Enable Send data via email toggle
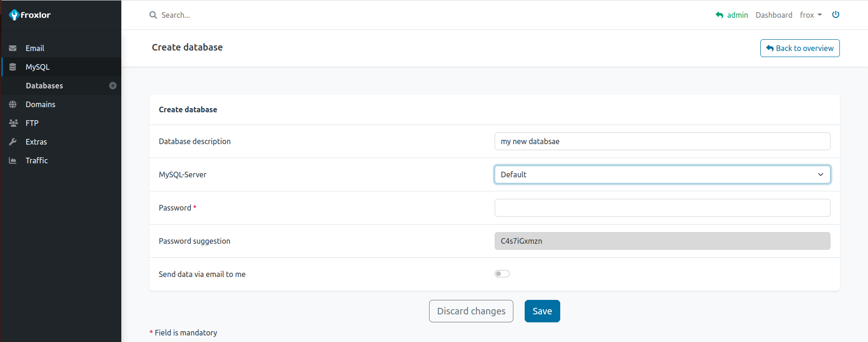 [x=502, y=274]
